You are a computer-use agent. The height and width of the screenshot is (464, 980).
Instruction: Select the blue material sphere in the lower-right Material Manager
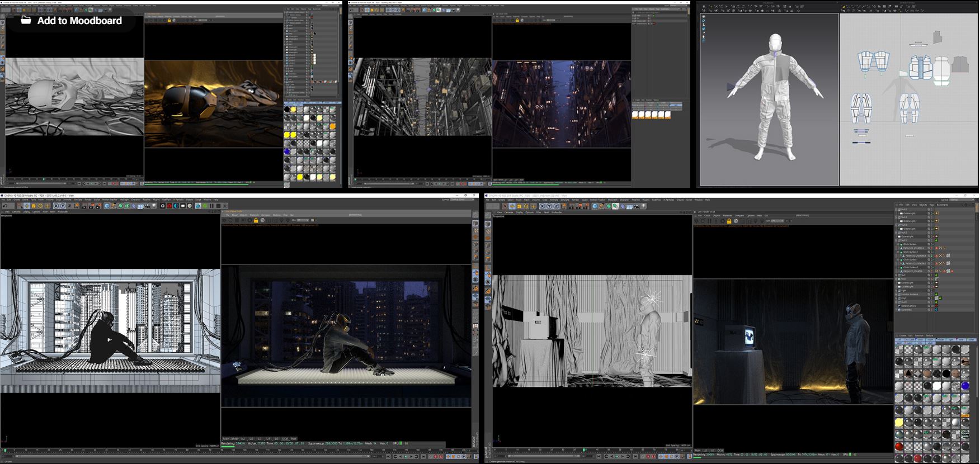pyautogui.click(x=965, y=386)
